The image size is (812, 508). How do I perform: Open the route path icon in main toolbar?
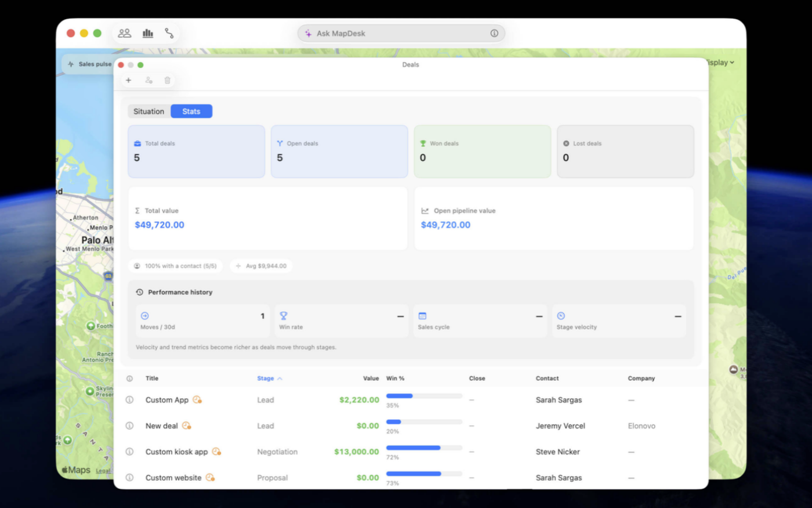(169, 33)
